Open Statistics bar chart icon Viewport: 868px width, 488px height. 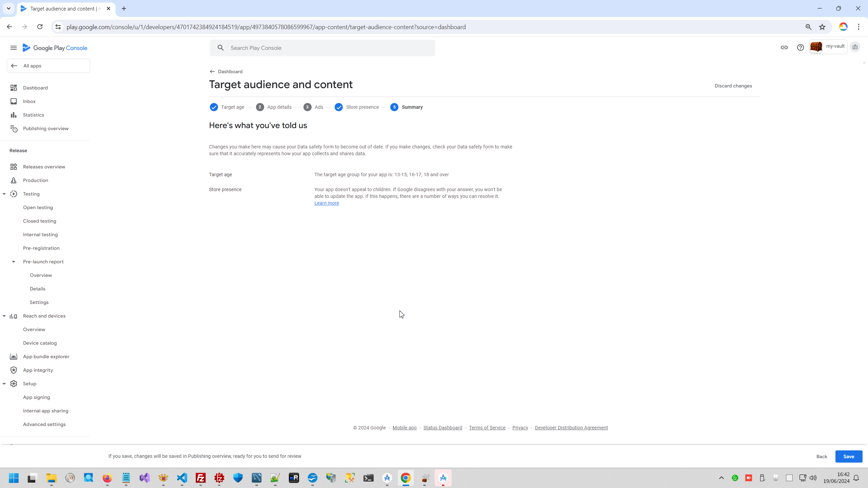(14, 115)
